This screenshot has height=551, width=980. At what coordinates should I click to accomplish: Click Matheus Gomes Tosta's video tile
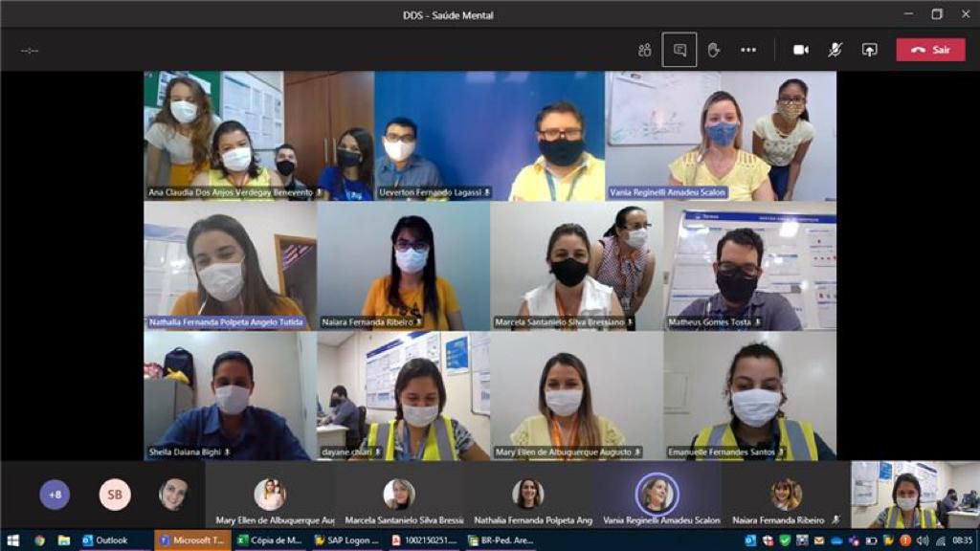coord(750,266)
